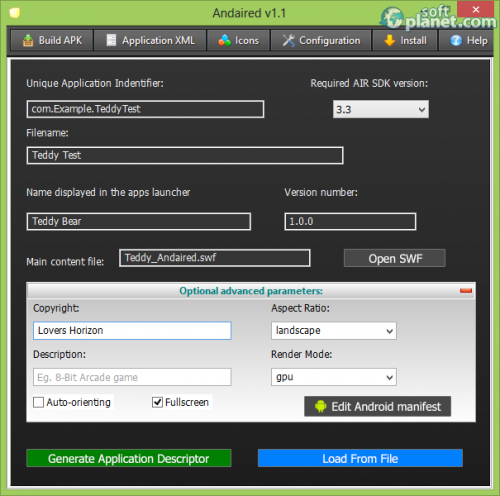
Task: Collapse the optional advanced parameters panel
Action: coord(466,291)
